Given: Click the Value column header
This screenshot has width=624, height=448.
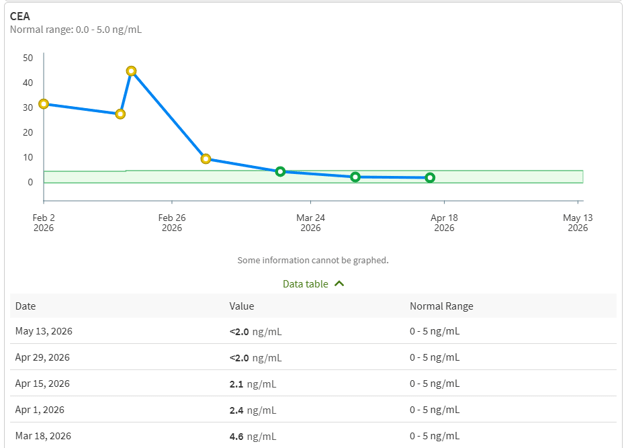Looking at the screenshot, I should (x=242, y=306).
